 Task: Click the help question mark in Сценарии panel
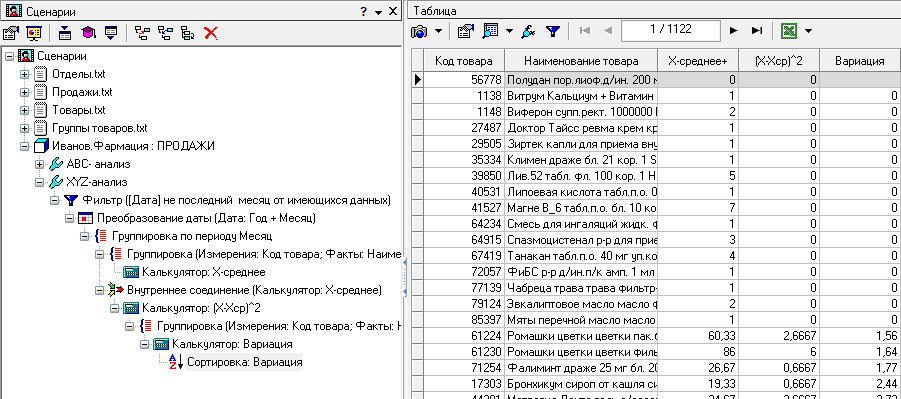click(x=363, y=11)
